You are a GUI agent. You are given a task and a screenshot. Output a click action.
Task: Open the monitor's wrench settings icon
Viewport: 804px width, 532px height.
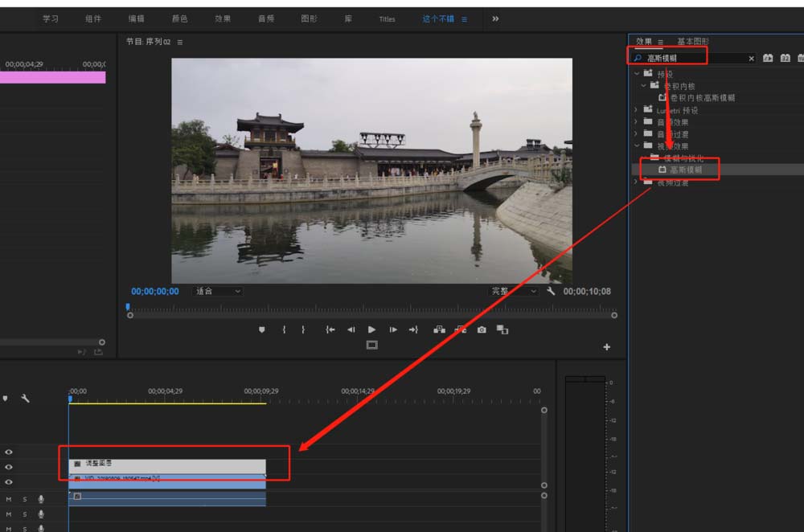click(x=551, y=292)
